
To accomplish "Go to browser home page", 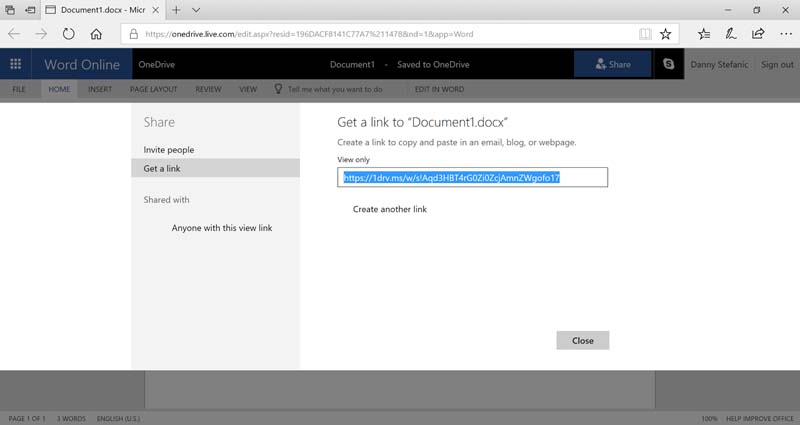I will click(96, 34).
